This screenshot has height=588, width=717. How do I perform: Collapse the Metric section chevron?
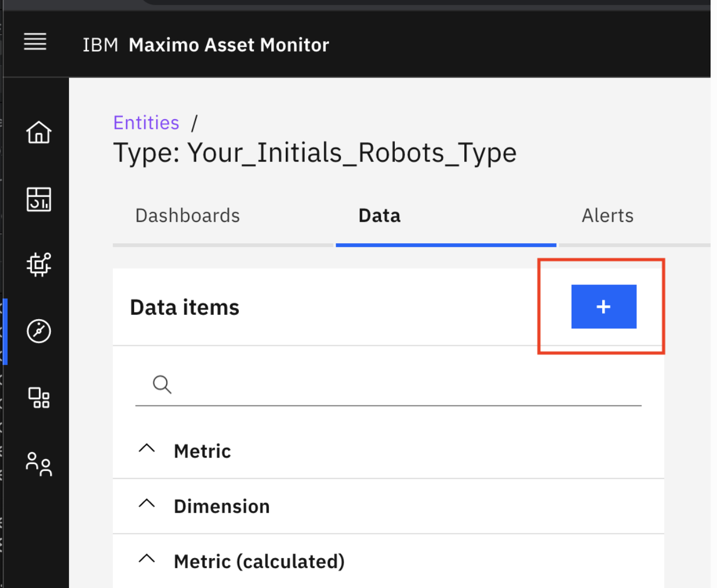tap(147, 448)
